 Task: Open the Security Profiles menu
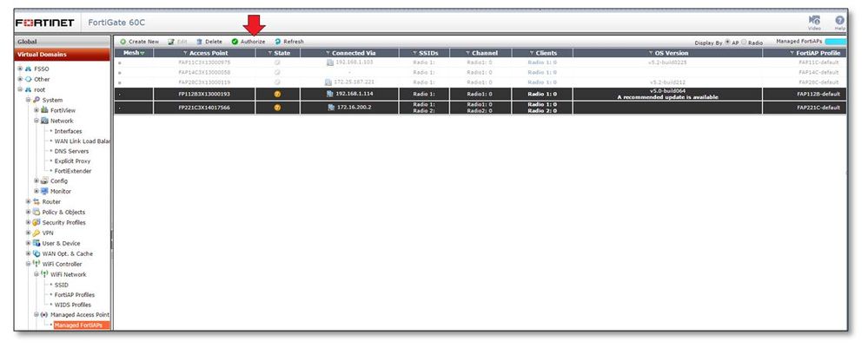[63, 222]
